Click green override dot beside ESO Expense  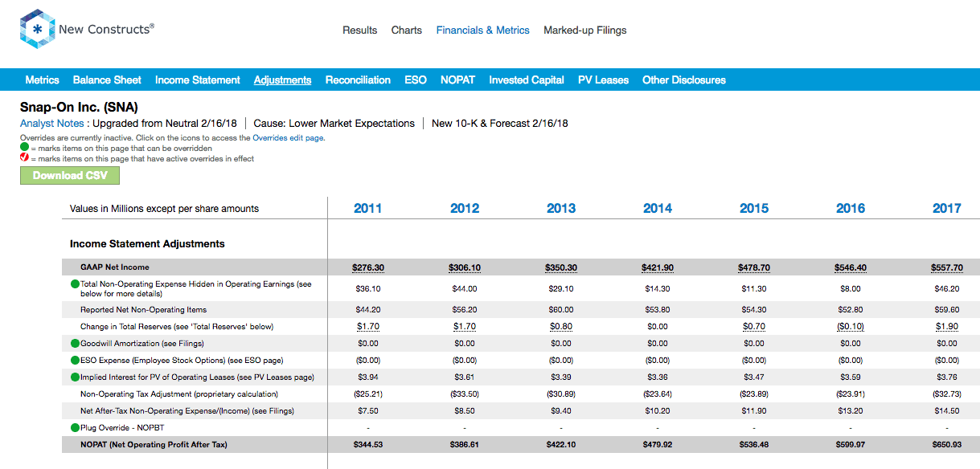(75, 361)
